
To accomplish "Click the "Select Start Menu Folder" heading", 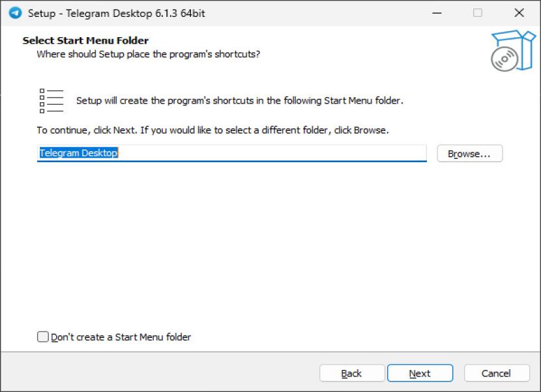I will tap(85, 40).
